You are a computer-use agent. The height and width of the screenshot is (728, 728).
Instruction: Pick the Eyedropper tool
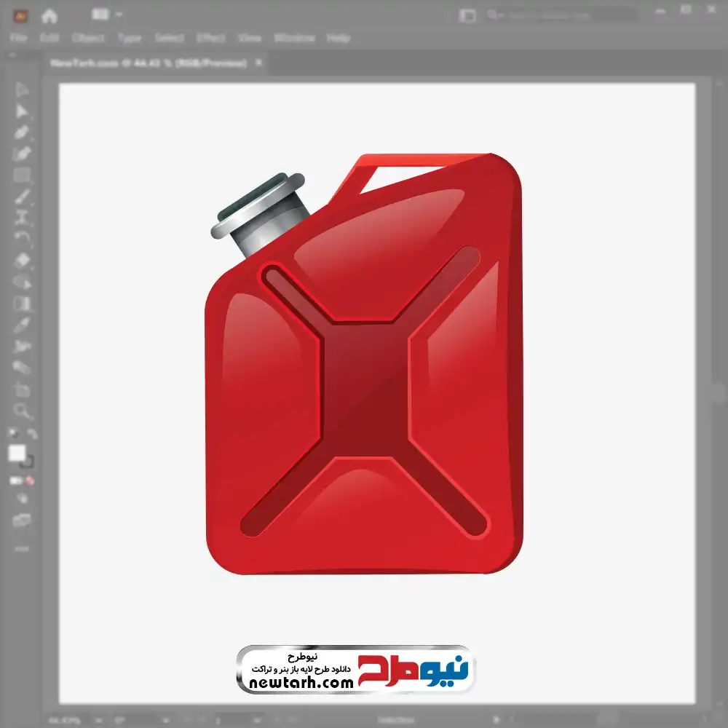pos(22,325)
